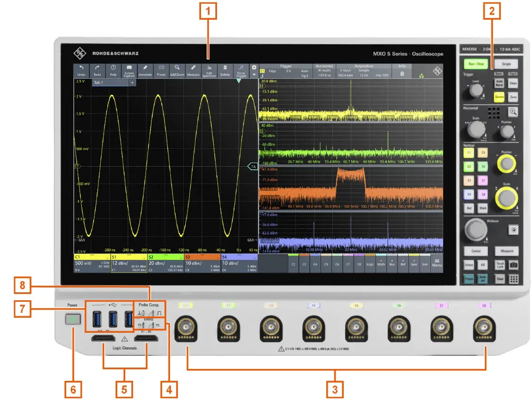Expand the toolbar using the down arrow below the gear
The width and height of the screenshot is (532, 401).
(254, 75)
